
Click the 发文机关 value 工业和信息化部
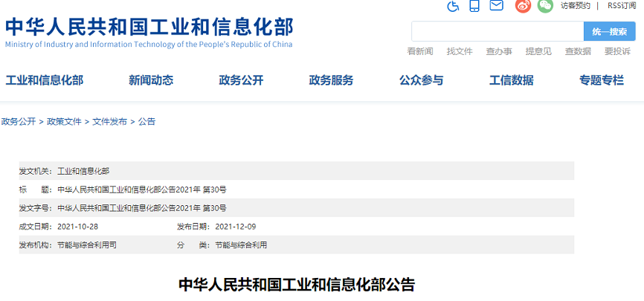(83, 171)
